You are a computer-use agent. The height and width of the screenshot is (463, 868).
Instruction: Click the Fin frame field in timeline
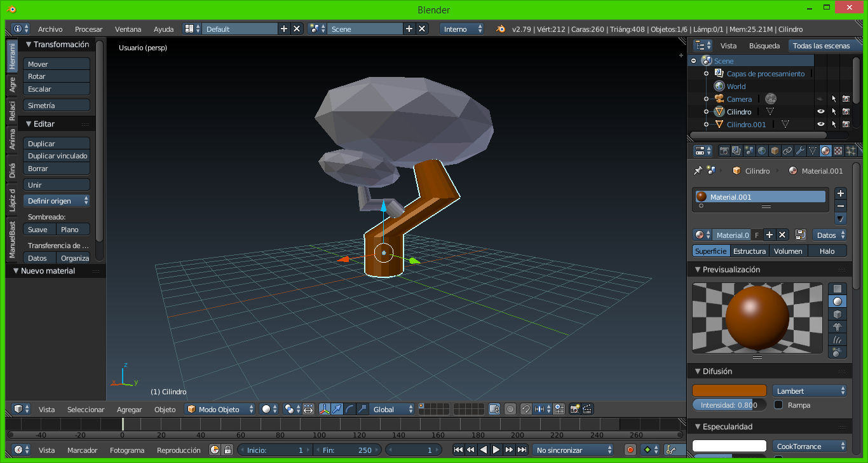click(x=347, y=450)
